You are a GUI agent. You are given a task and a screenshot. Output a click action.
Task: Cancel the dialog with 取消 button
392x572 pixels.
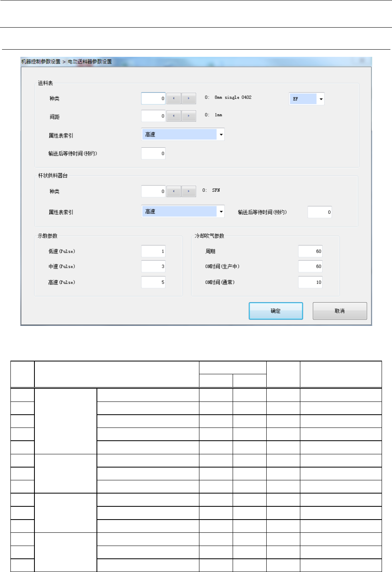(340, 311)
